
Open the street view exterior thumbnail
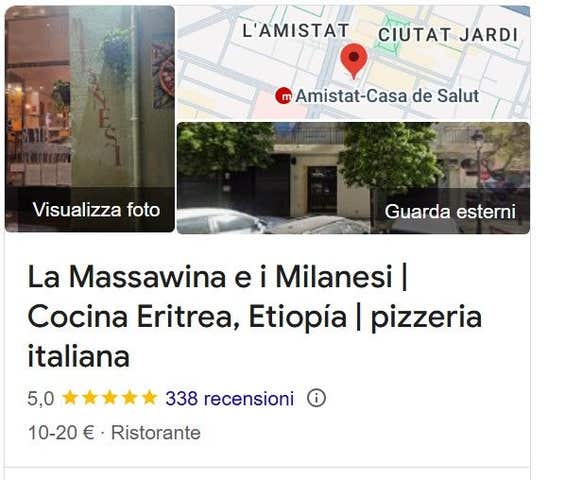pyautogui.click(x=353, y=178)
